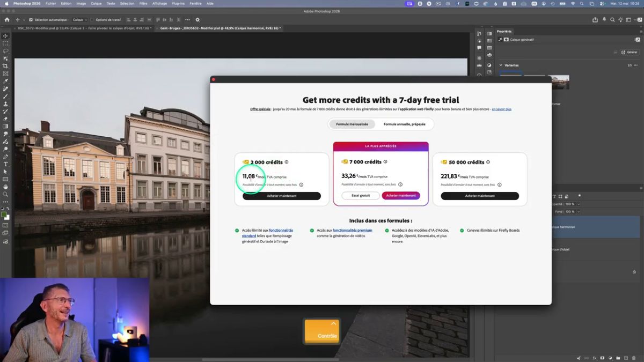Open the macOS Spotlight search icon
The width and height of the screenshot is (644, 362).
[582, 3]
